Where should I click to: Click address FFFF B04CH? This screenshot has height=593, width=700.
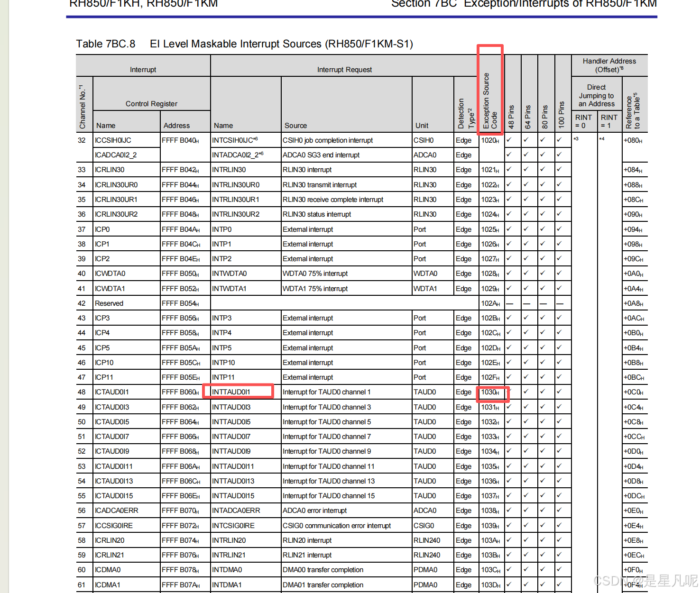(181, 244)
